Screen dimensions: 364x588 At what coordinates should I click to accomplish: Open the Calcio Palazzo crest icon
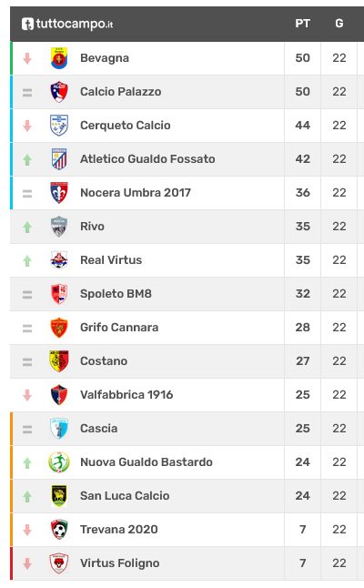59,92
